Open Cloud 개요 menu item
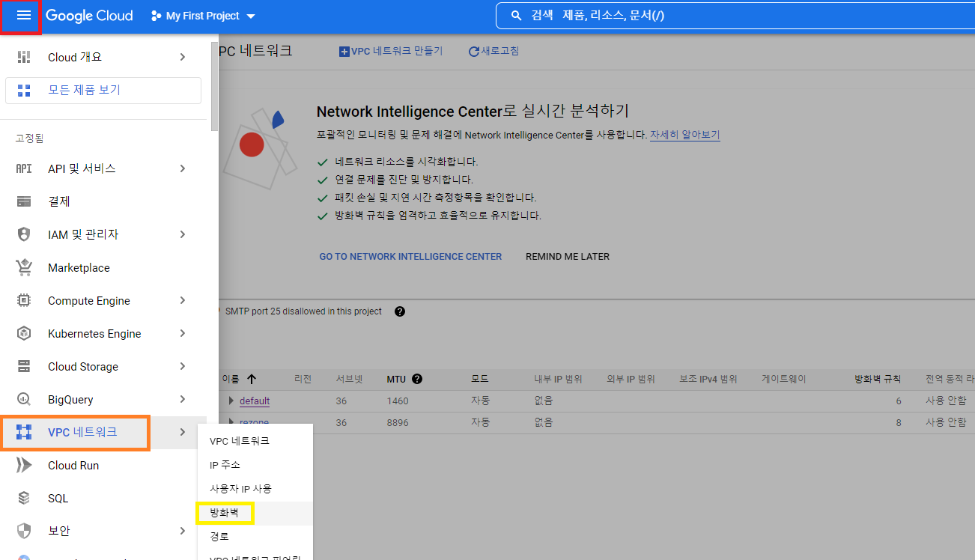The width and height of the screenshot is (975, 560). pyautogui.click(x=103, y=57)
